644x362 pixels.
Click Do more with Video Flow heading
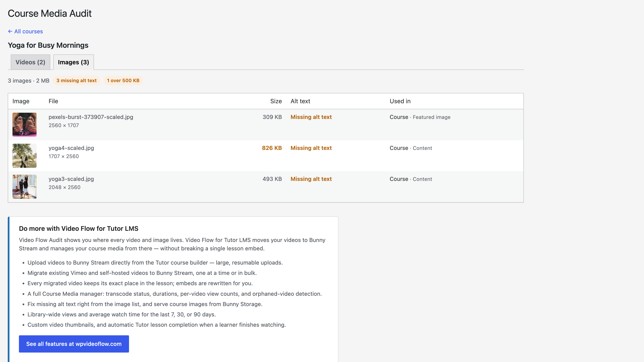(x=78, y=228)
